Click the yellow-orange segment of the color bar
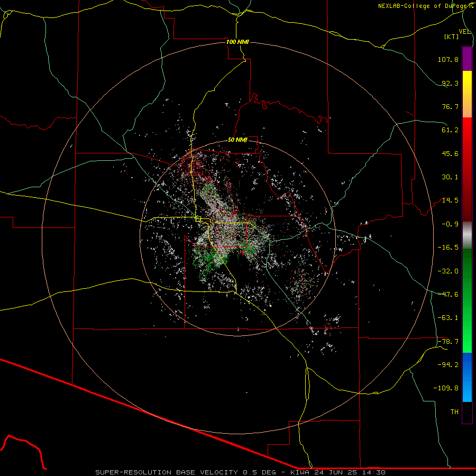This screenshot has width=476, height=476. [x=467, y=94]
